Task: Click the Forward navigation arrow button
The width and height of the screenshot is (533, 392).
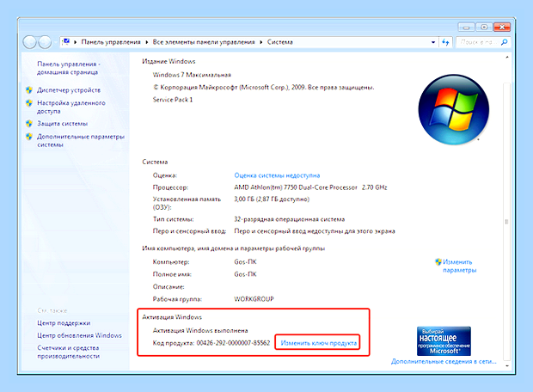Action: point(45,42)
